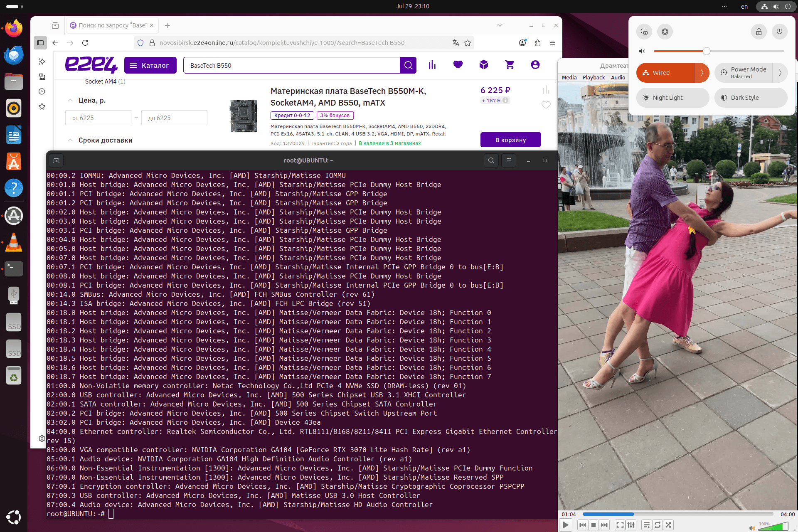Viewport: 798px width, 532px height.
Task: Click В корзину button
Action: [x=511, y=140]
